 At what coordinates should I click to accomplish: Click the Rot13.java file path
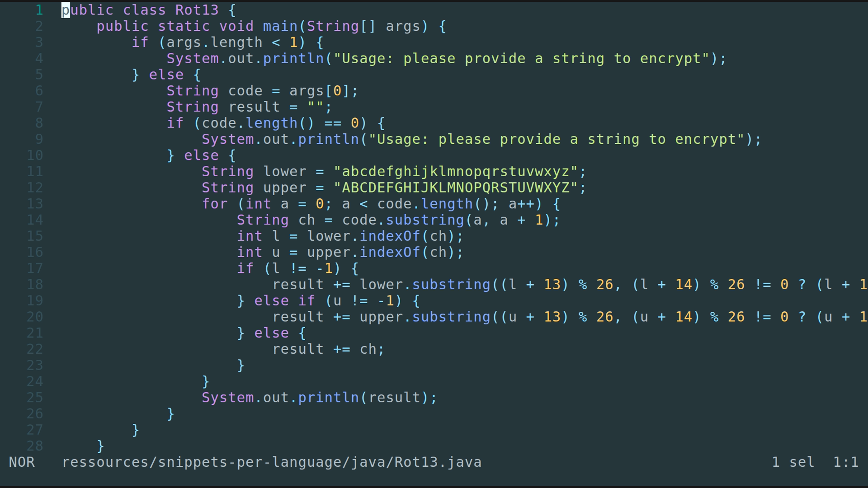[271, 462]
